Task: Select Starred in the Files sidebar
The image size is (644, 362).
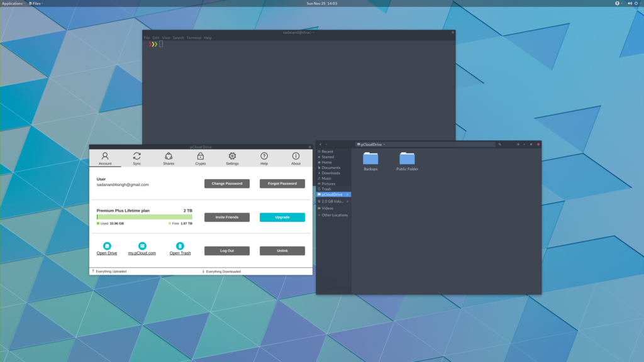Action: click(x=333, y=156)
